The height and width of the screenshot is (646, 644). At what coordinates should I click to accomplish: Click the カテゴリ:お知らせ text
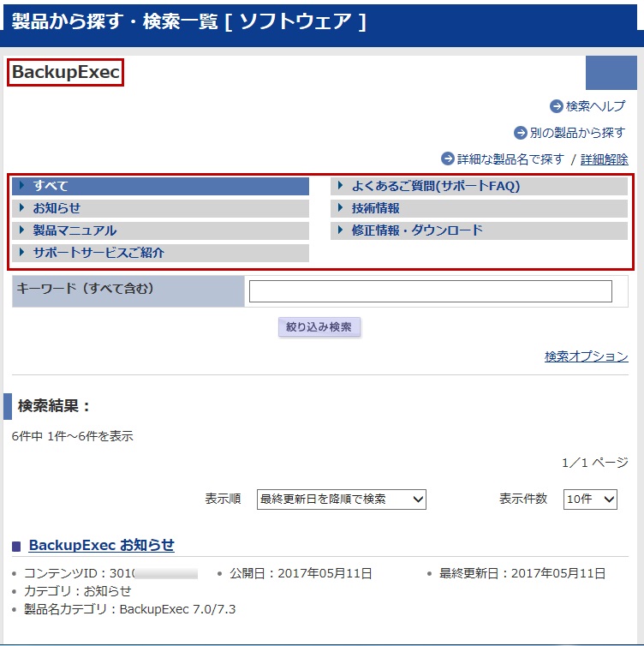(77, 591)
